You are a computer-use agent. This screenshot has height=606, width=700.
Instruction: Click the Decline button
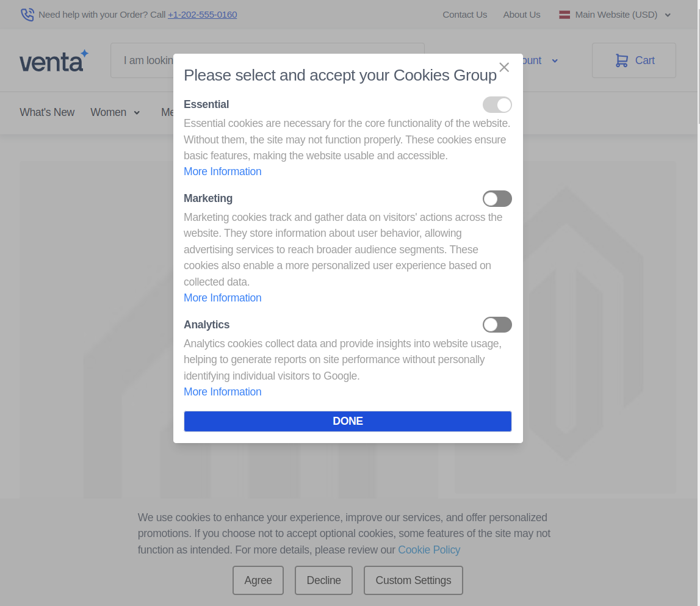coord(323,580)
